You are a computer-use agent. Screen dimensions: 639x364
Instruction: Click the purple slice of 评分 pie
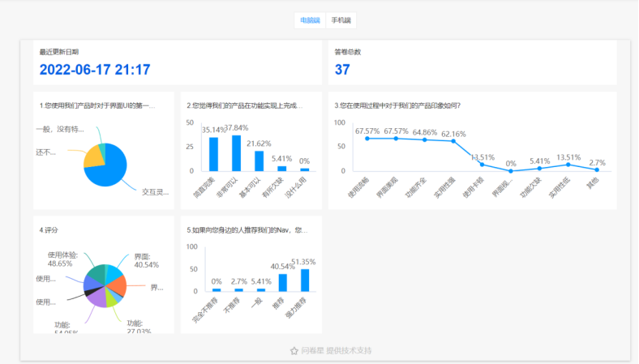click(96, 298)
